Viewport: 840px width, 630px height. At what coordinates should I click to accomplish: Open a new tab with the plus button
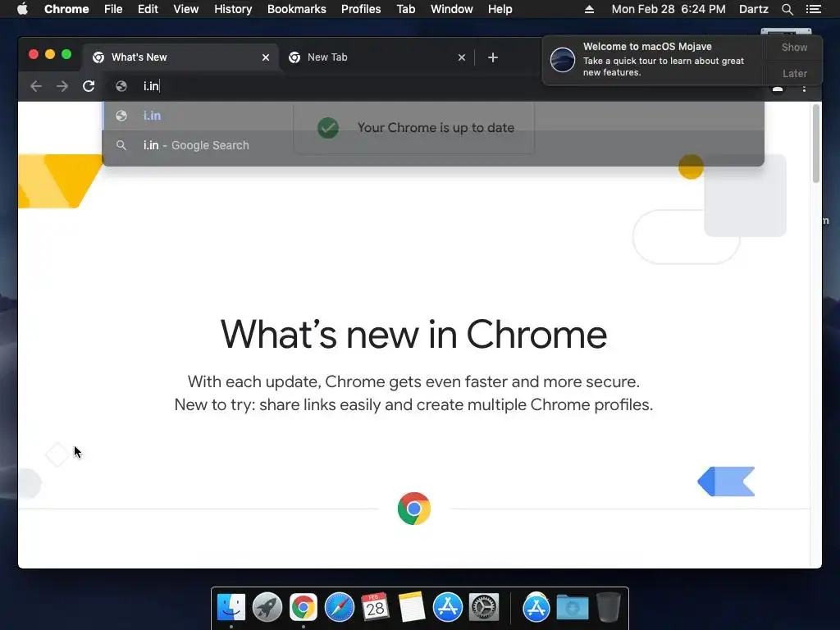[x=493, y=57]
